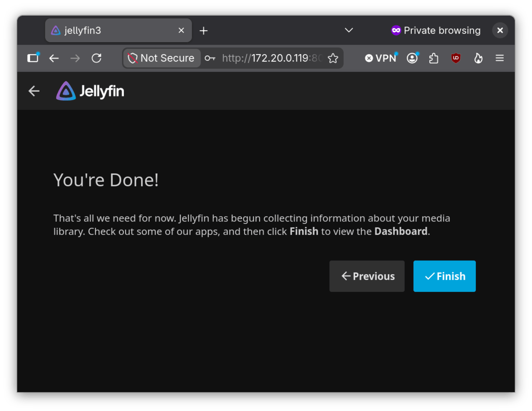Open the VPN toolbar button
This screenshot has width=532, height=411.
coord(381,58)
